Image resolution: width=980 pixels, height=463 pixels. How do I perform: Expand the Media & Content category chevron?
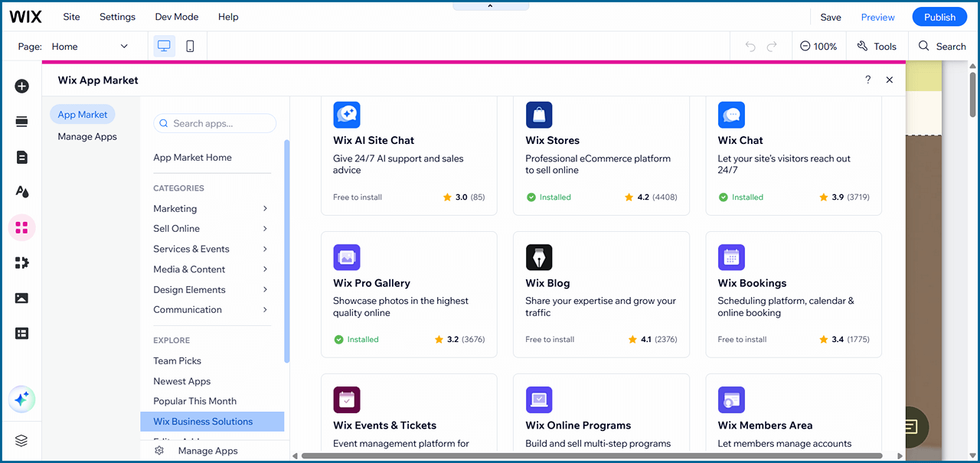[x=265, y=269]
